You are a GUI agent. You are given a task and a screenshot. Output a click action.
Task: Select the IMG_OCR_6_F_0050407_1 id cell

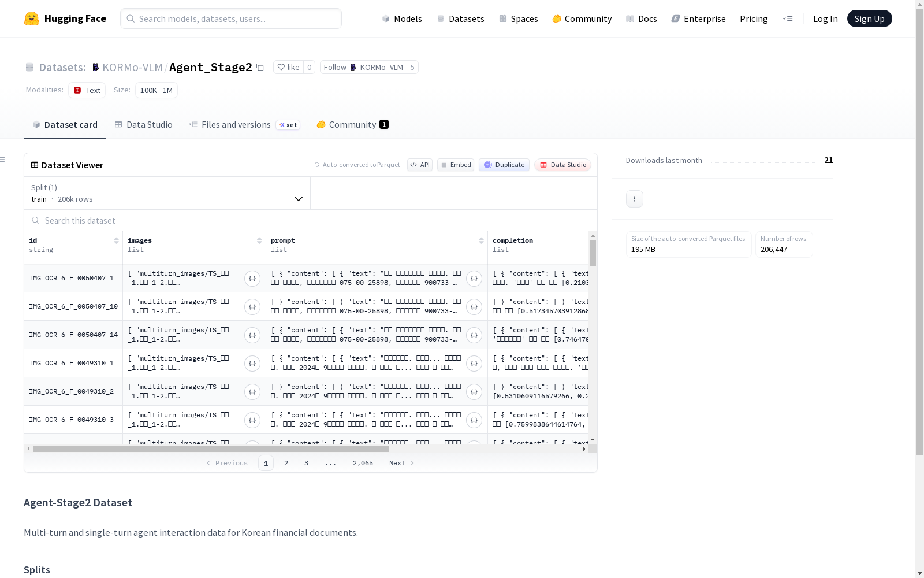[x=73, y=279]
